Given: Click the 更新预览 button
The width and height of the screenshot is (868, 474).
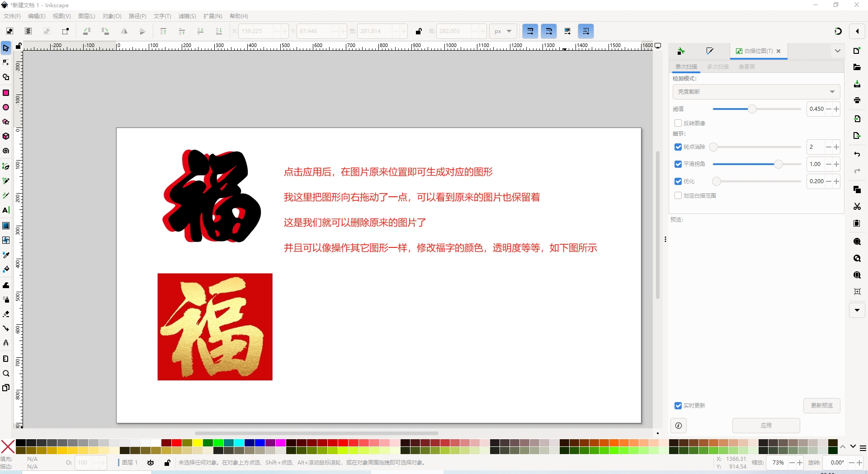Looking at the screenshot, I should pyautogui.click(x=821, y=406).
